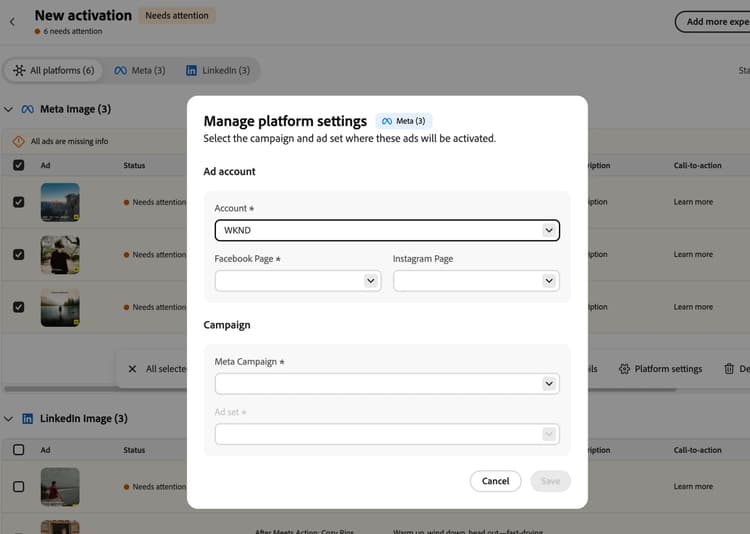750x534 pixels.
Task: Click Learn more in the third Meta row
Action: tap(693, 307)
